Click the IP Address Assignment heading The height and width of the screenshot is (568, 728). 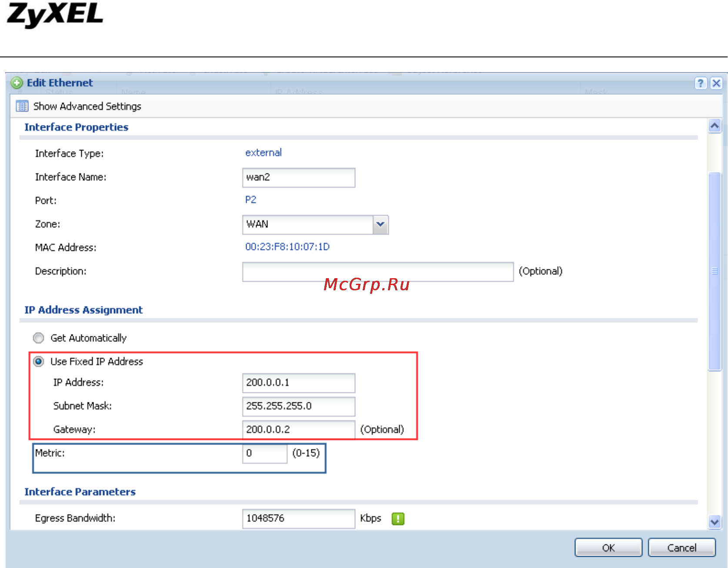(83, 310)
